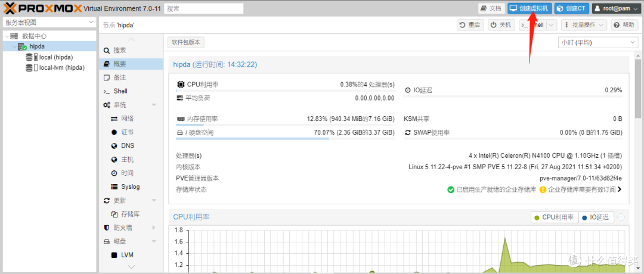
Task: Expand the 服务器视图 view selector
Action: click(x=49, y=22)
